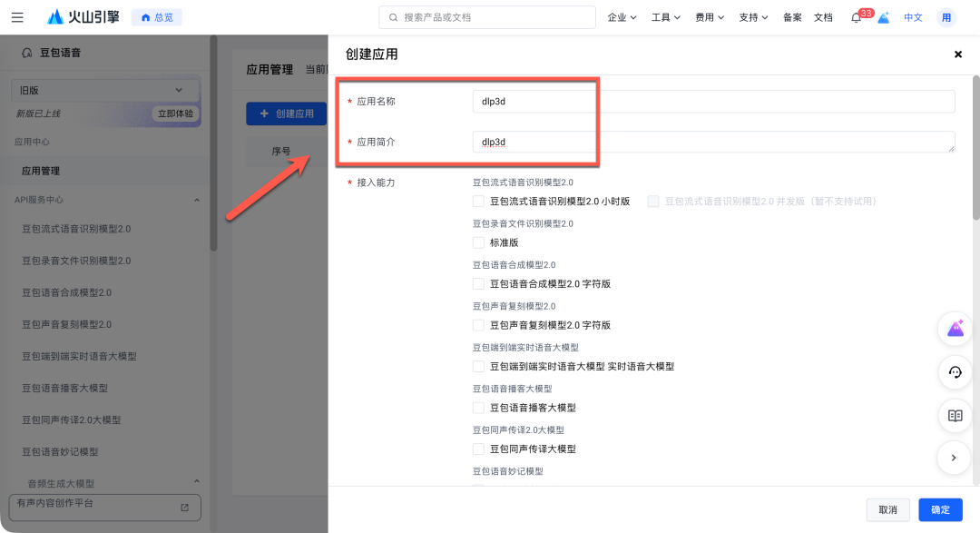980x533 pixels.
Task: Enable 豆包流式语音识别模型2.0 小时版 checkbox
Action: pos(478,202)
